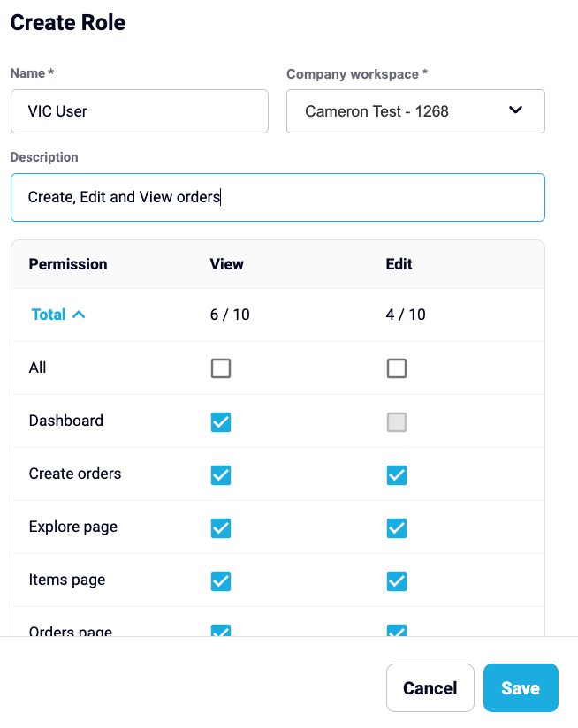
Task: Uncheck Explore page View permission
Action: [221, 528]
